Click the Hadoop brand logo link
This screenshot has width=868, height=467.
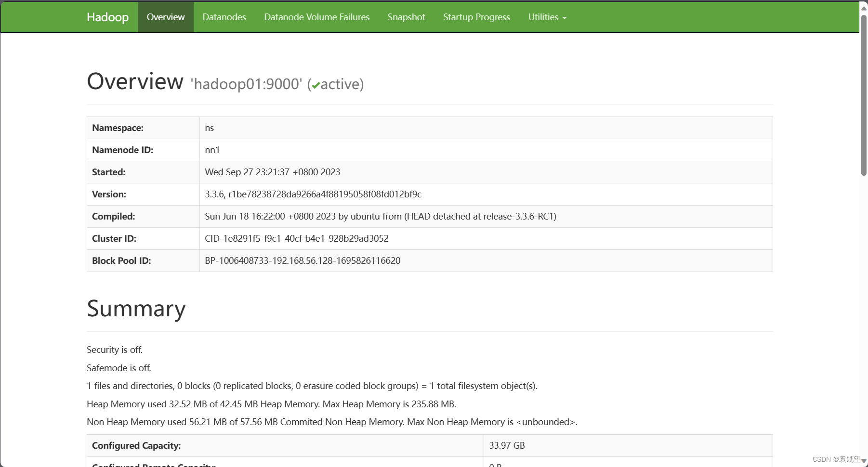[x=107, y=17]
